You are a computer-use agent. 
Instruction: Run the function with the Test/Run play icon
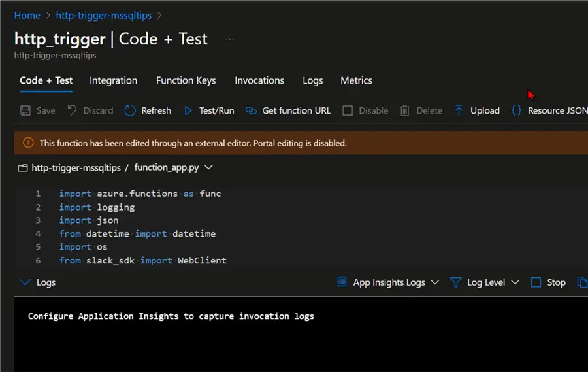click(x=188, y=110)
